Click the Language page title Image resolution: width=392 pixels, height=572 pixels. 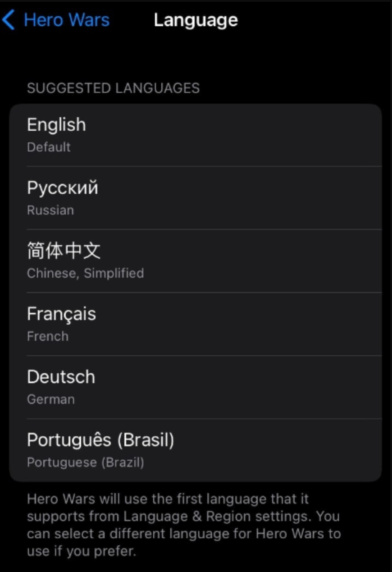click(x=196, y=20)
